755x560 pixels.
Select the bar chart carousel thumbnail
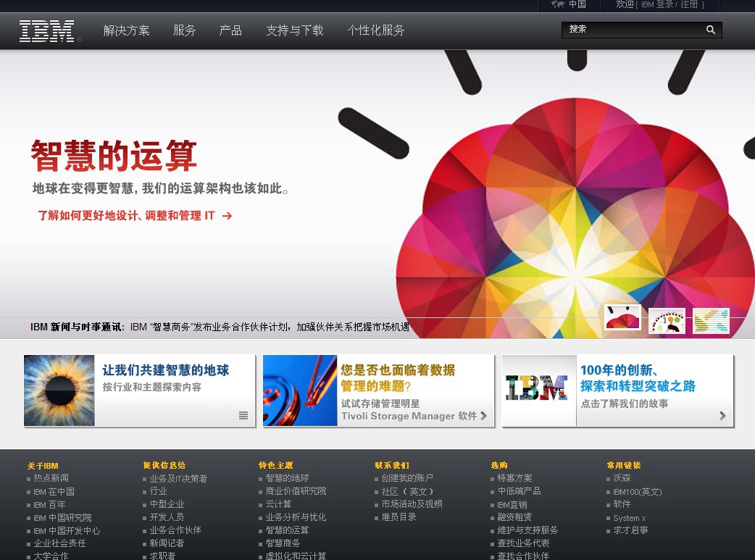tap(711, 319)
